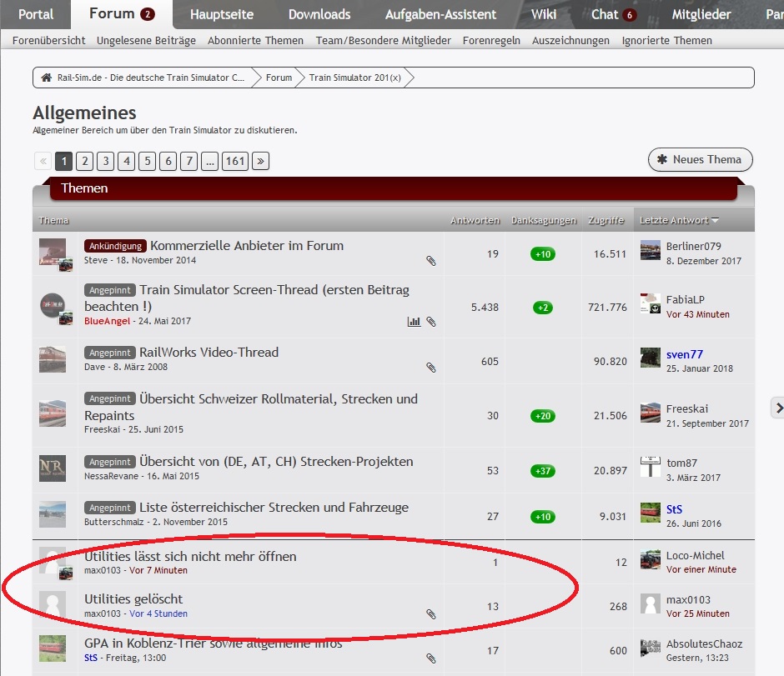Viewport: 784px width, 676px height.
Task: Click the home icon in the breadcrumb
Action: 46,78
